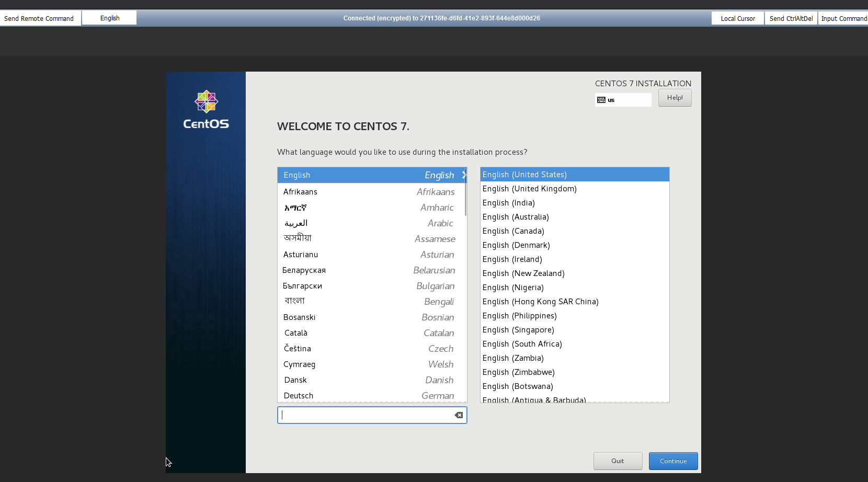868x482 pixels.
Task: Select English (Singapore) locale
Action: point(575,330)
